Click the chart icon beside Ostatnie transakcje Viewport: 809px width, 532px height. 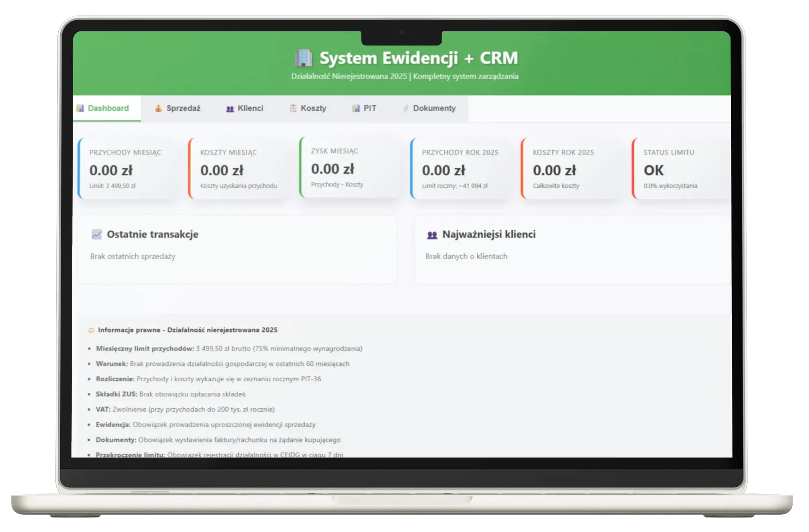tap(96, 234)
